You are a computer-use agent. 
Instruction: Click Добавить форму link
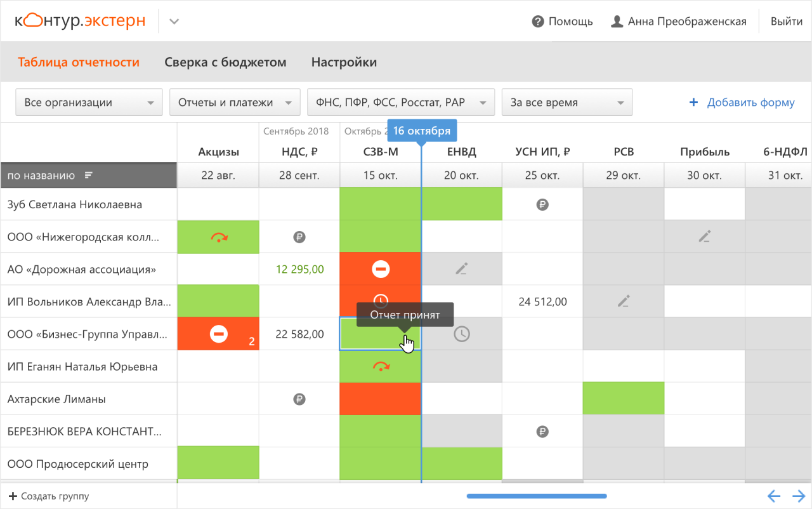coord(742,102)
